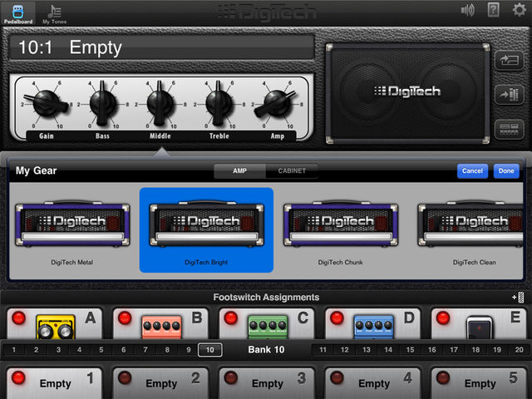The image size is (532, 399).
Task: Adjust the Treble knob
Action: click(x=219, y=103)
